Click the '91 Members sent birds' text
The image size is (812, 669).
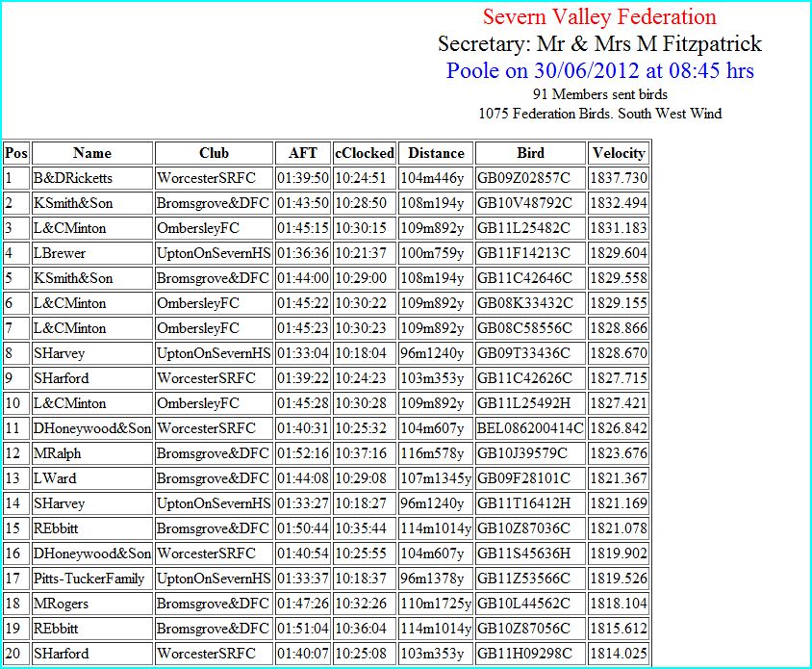tap(599, 94)
